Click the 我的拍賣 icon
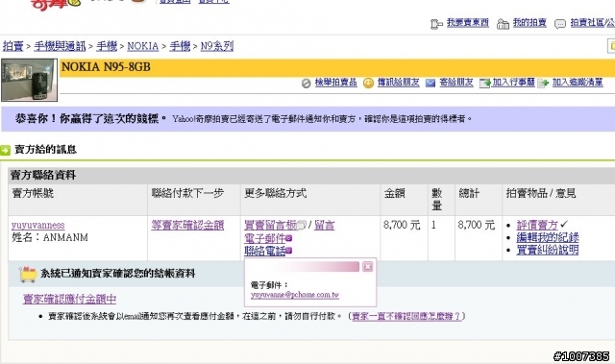This screenshot has width=615, height=364. 503,24
